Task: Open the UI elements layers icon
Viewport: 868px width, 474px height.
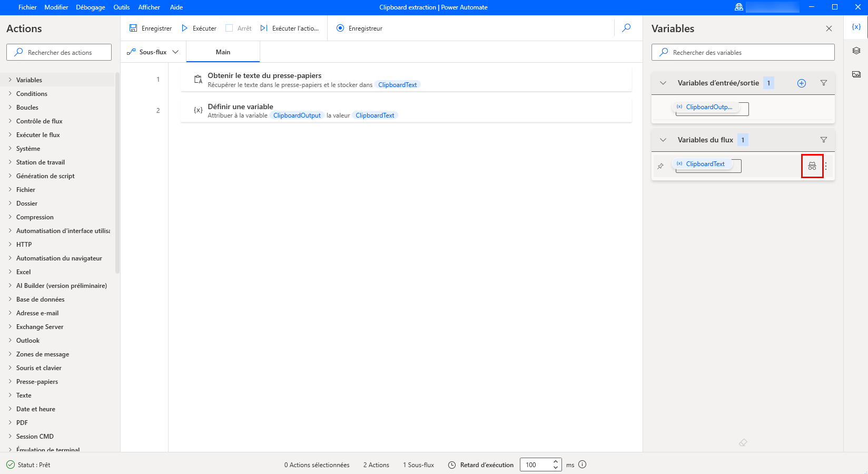Action: (x=856, y=51)
